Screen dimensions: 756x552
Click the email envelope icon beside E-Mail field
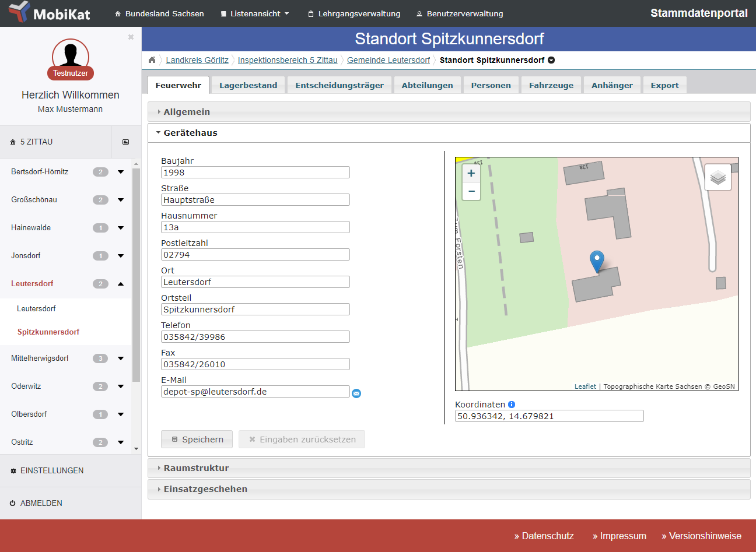click(356, 393)
